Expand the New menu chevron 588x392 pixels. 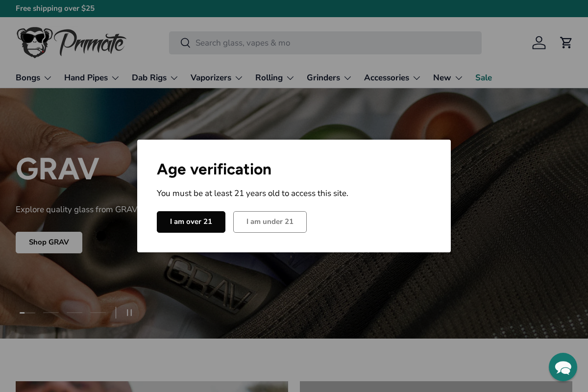pyautogui.click(x=459, y=78)
